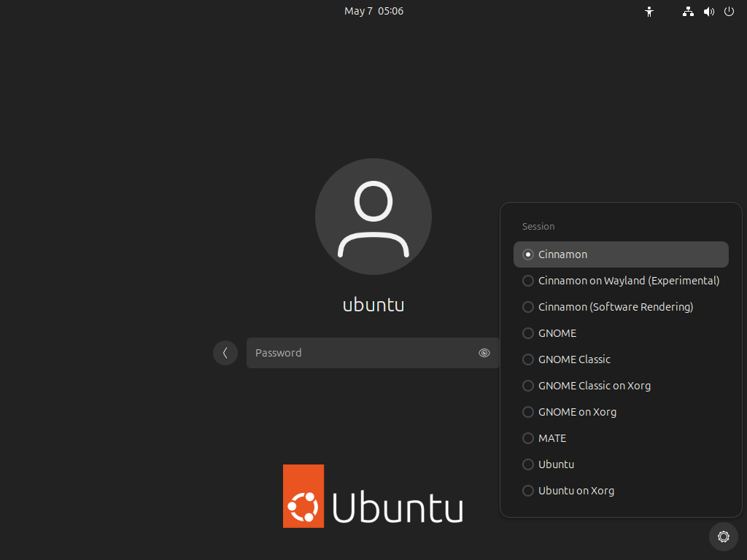Focus the Password input field
747x560 pixels.
point(373,353)
